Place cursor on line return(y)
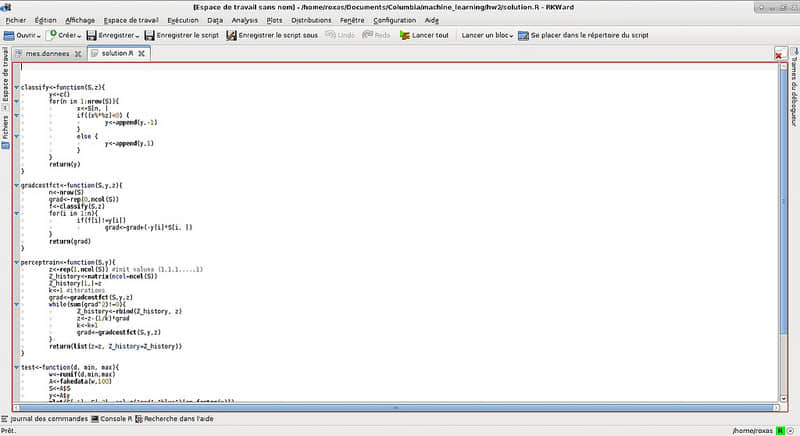Viewport: 800px width, 436px height. (64, 165)
